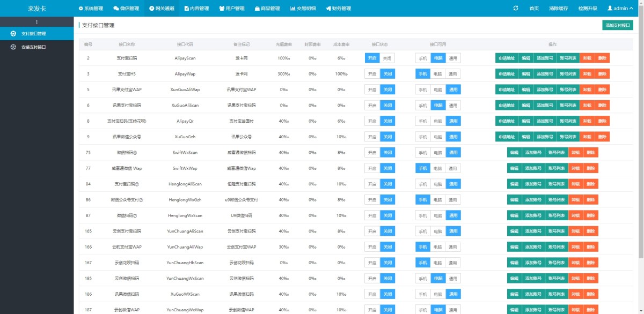Click 删除 for HenglongWxScan row
This screenshot has height=314, width=644.
tap(591, 215)
